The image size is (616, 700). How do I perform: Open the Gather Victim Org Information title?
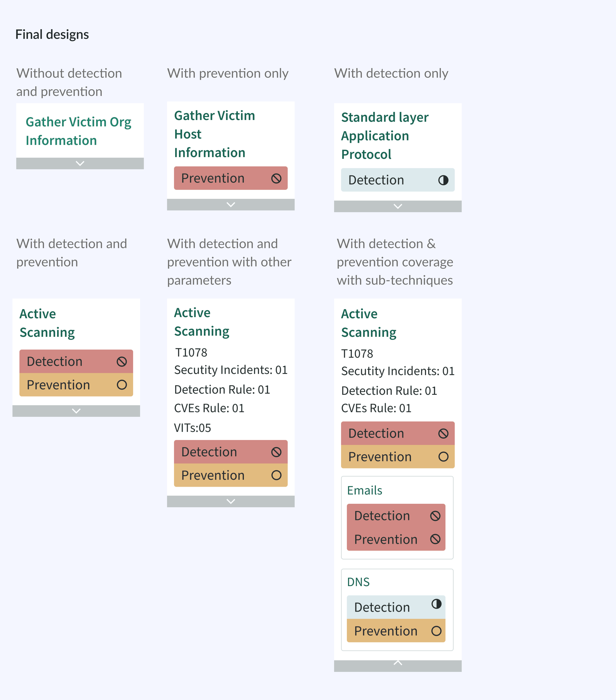[78, 131]
